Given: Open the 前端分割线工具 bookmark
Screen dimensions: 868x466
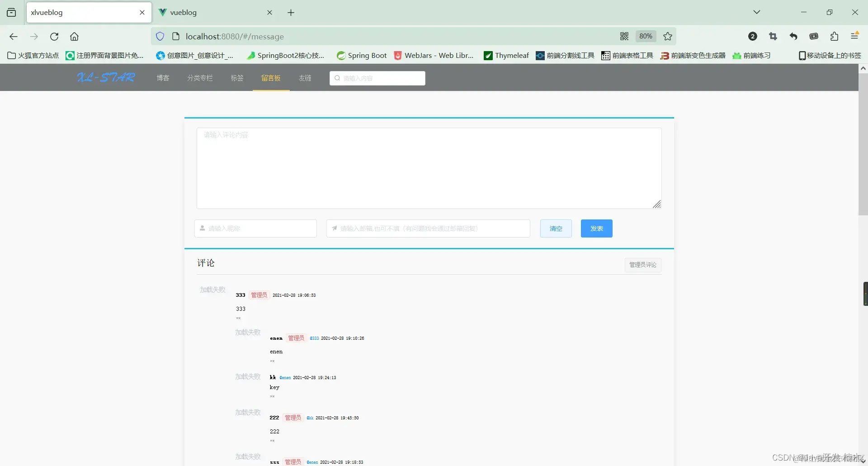Looking at the screenshot, I should (x=565, y=56).
